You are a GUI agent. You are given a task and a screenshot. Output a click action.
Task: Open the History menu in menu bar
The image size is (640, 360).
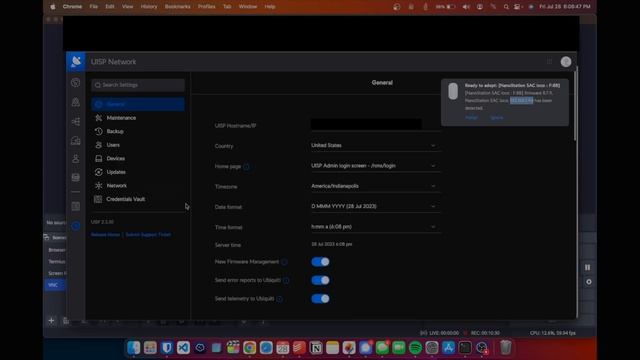pos(149,7)
